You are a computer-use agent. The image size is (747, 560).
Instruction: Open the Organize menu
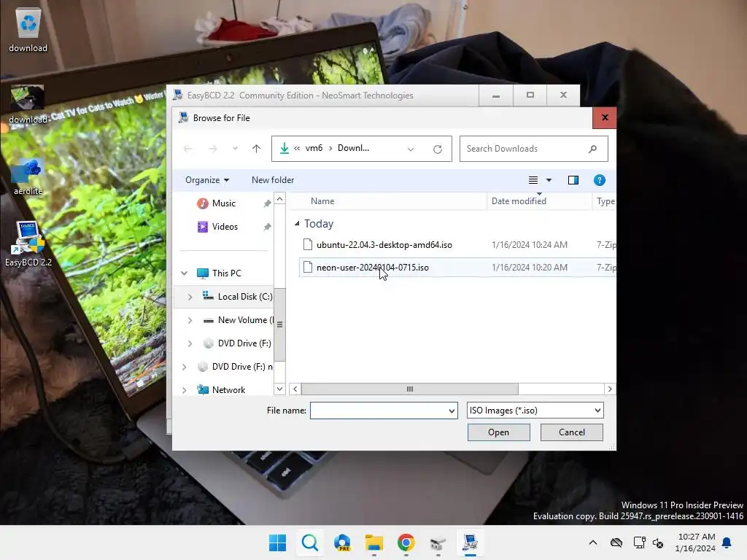click(207, 180)
